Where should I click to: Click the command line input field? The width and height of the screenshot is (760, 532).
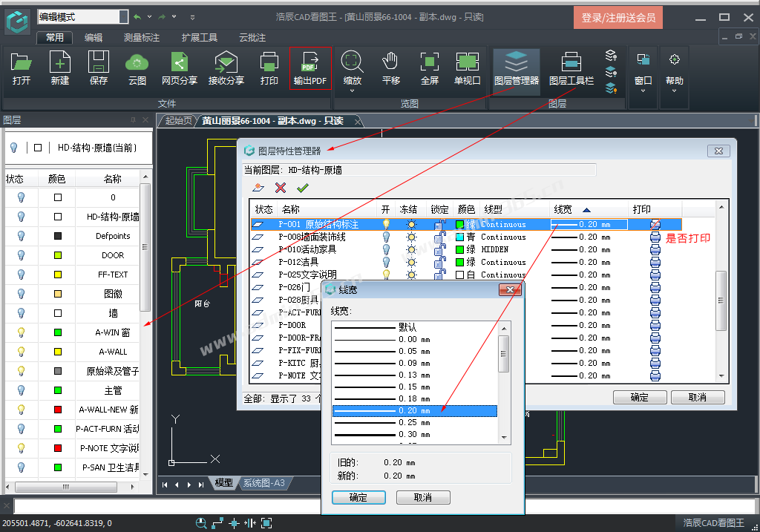point(383,506)
